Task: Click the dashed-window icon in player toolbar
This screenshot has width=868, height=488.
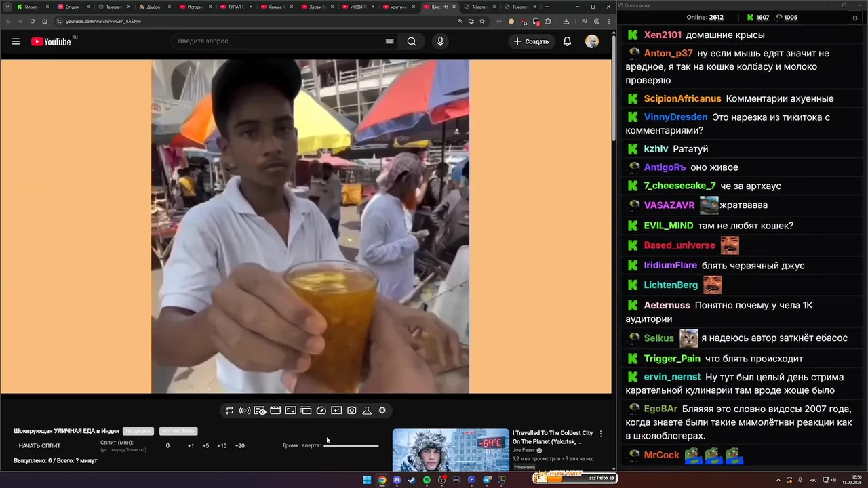Action: pyautogui.click(x=306, y=410)
